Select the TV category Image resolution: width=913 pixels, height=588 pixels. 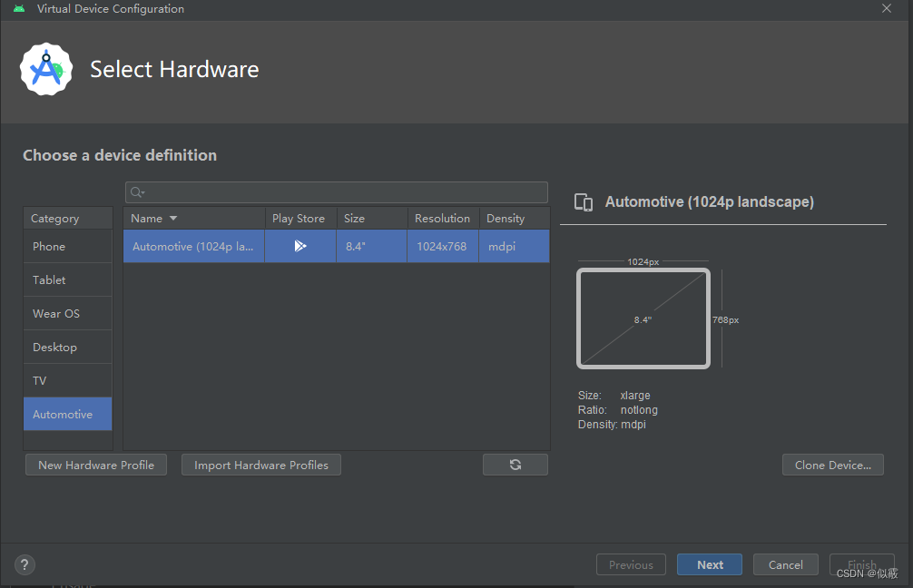(x=67, y=381)
